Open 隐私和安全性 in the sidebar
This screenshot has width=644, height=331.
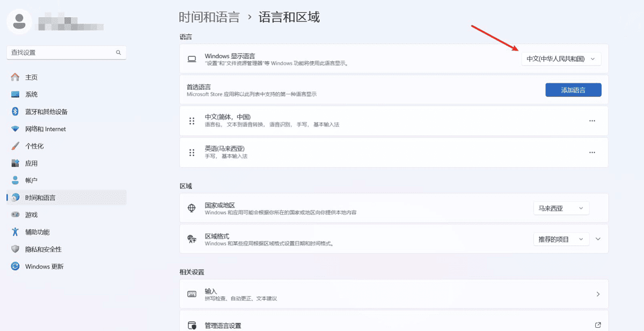coord(67,249)
